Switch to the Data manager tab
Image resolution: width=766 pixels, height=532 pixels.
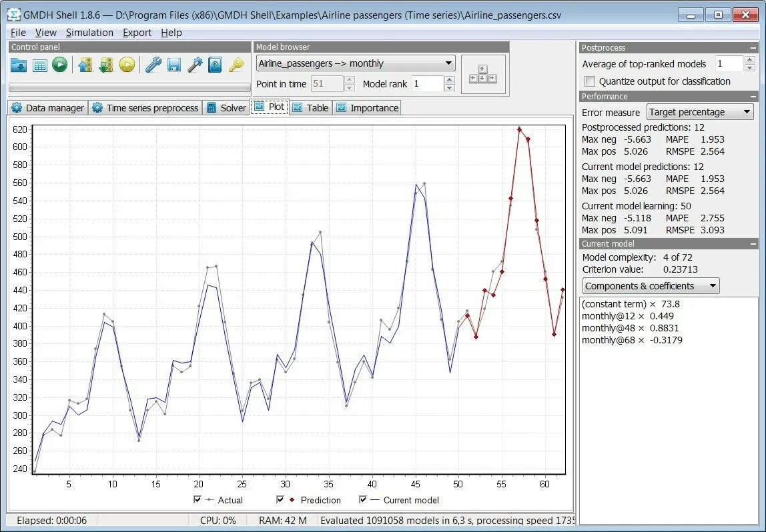coord(48,108)
